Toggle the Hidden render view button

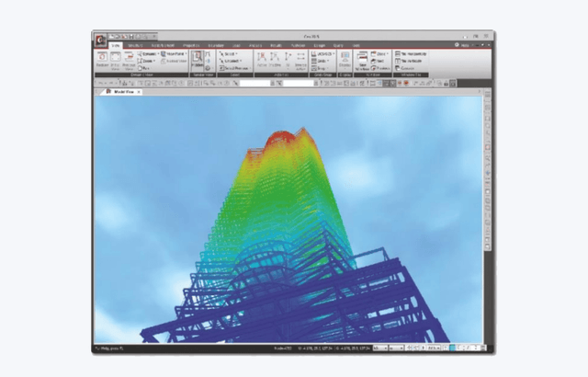pos(198,59)
